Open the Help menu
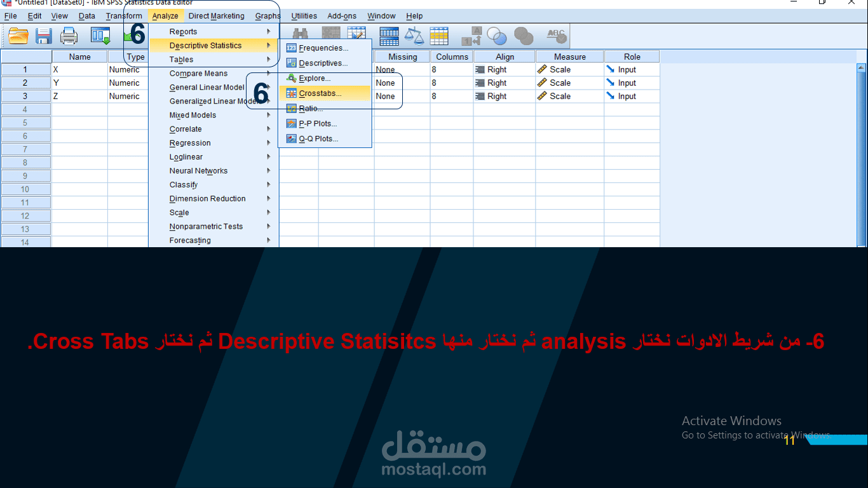 414,16
